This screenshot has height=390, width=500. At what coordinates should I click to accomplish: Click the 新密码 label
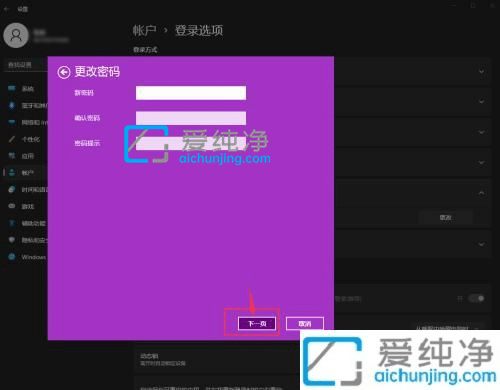tap(84, 93)
